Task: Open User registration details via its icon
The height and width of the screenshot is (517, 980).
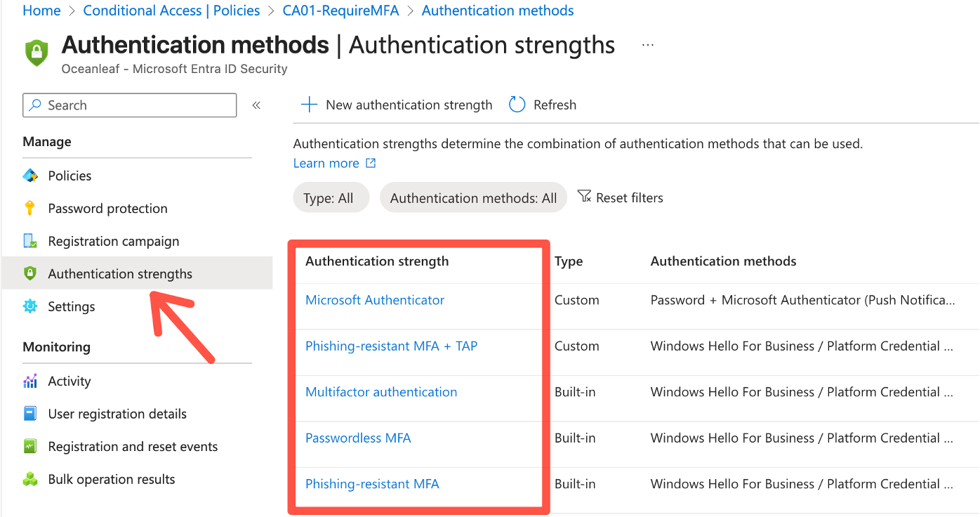Action: tap(29, 414)
